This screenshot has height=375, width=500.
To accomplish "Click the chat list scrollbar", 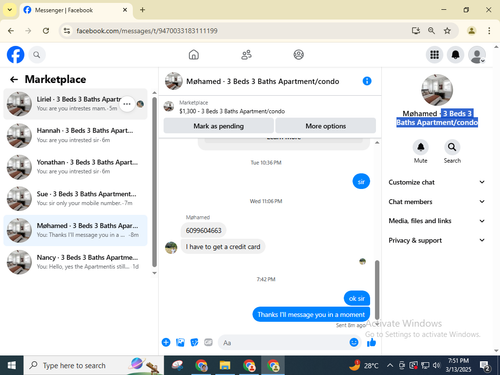I will point(154,182).
